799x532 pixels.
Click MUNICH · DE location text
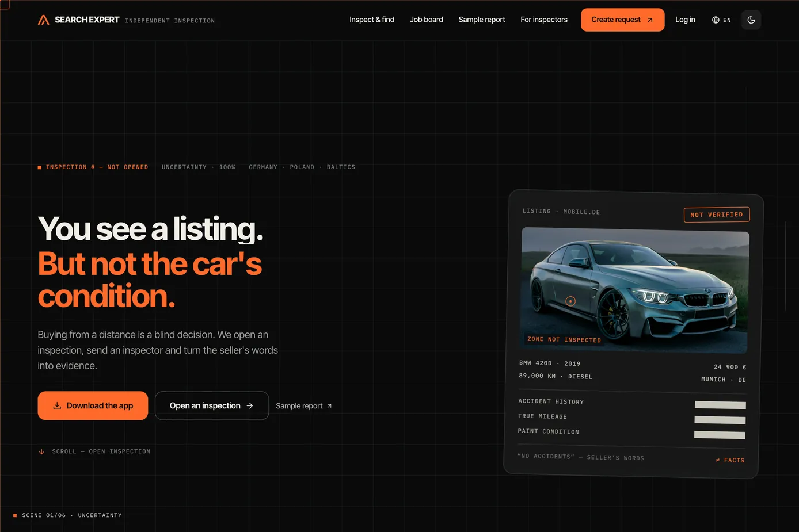724,380
